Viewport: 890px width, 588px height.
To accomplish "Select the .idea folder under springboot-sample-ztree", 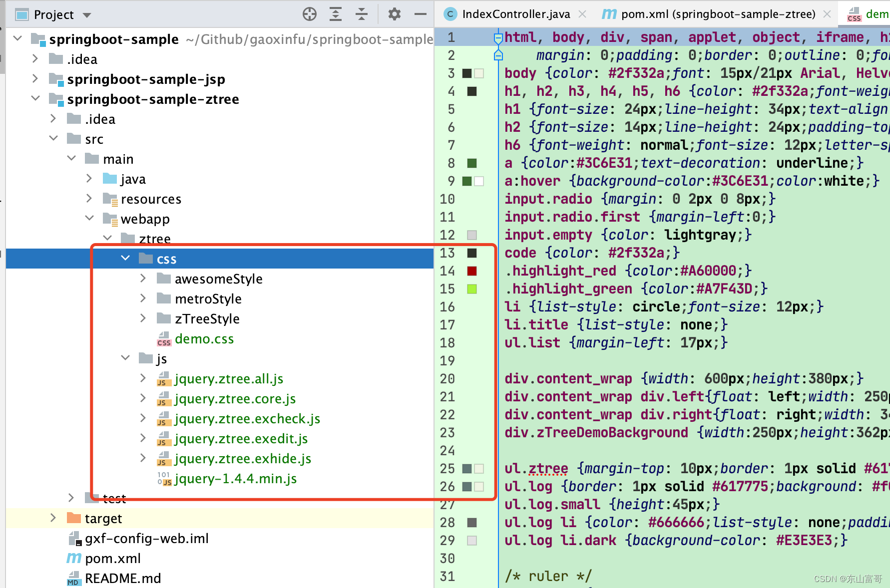I will tap(100, 119).
